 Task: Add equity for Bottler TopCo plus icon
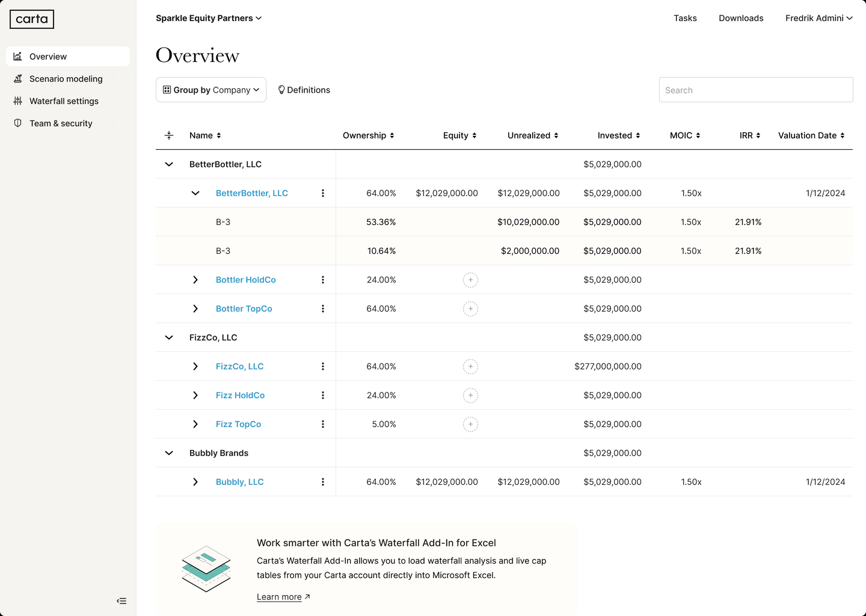tap(470, 309)
